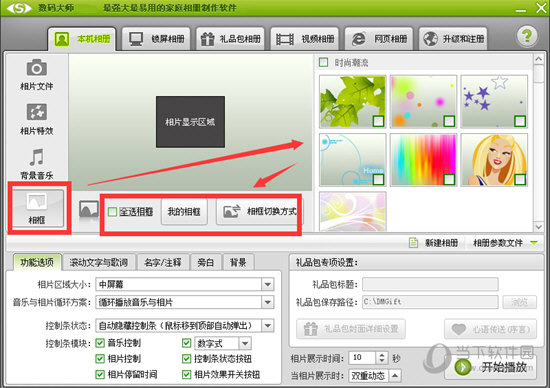
Task: Click the 相框切换方式 button
Action: pos(260,212)
